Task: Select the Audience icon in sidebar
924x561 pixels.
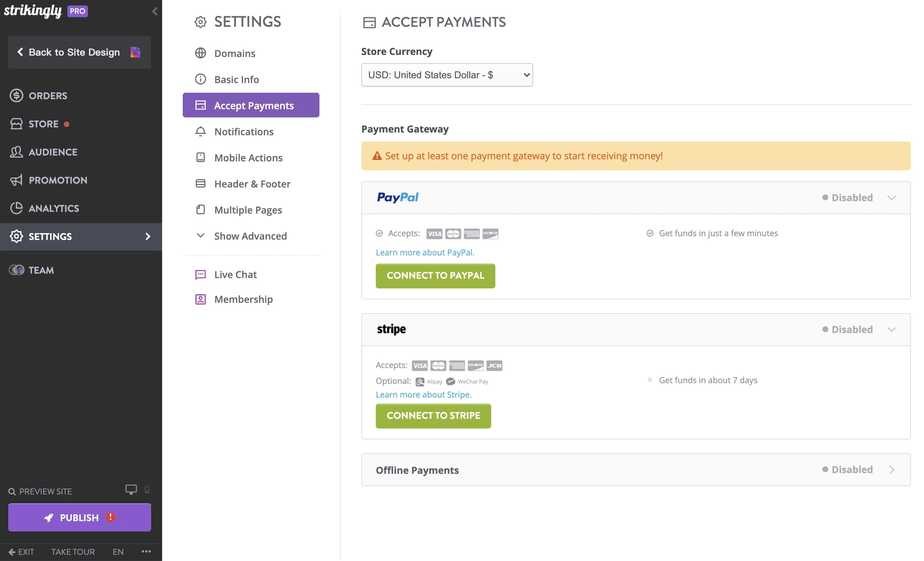Action: pos(16,152)
